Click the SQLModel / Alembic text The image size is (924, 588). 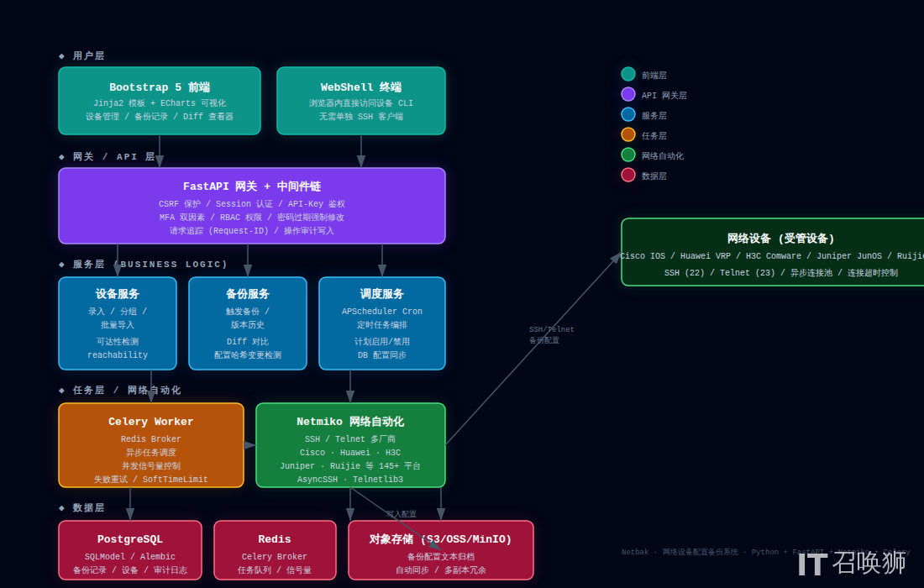130,557
